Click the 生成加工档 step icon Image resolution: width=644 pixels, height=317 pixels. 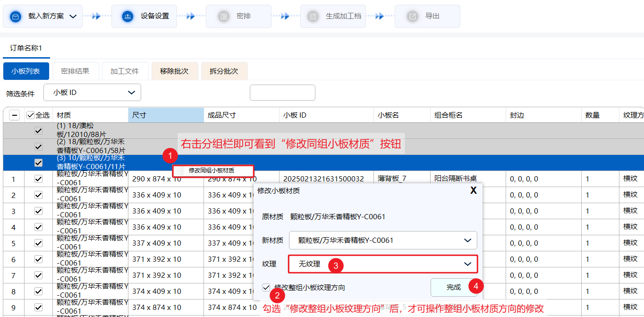click(312, 17)
